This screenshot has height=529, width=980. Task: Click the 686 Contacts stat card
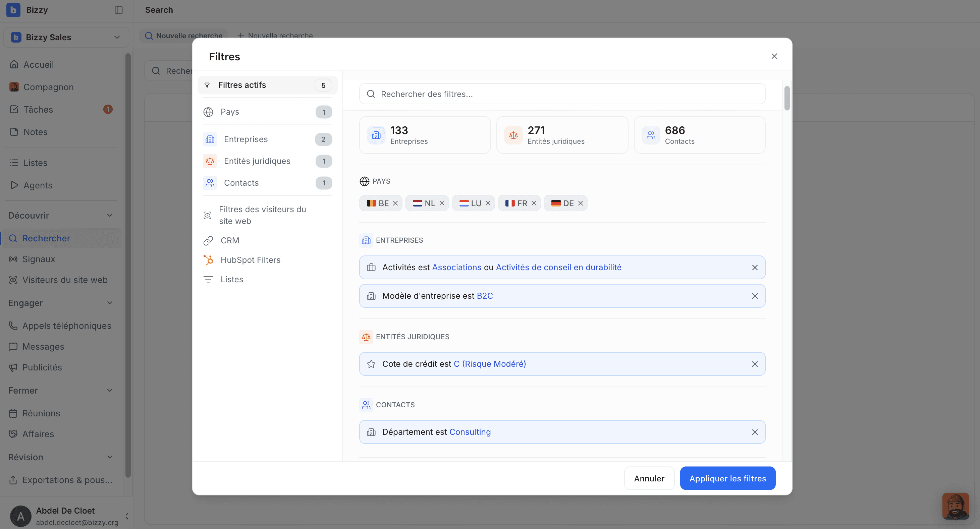[700, 135]
